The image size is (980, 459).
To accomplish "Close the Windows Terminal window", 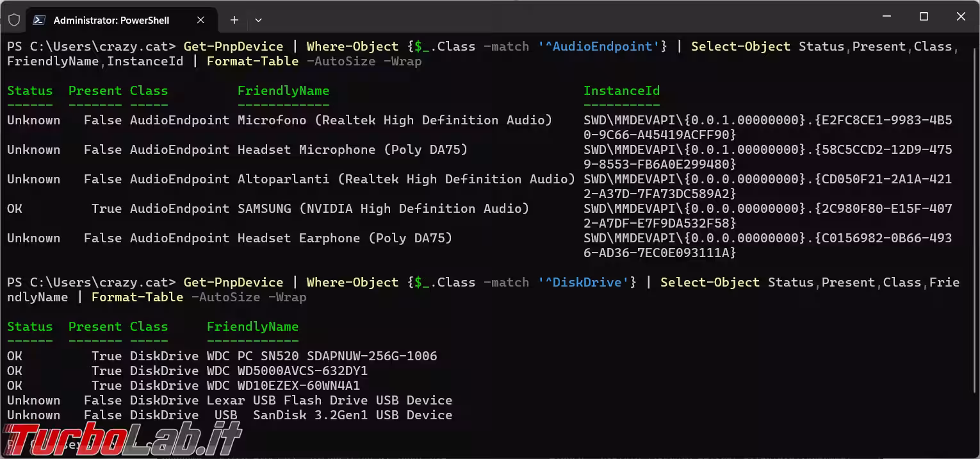I will [x=961, y=17].
